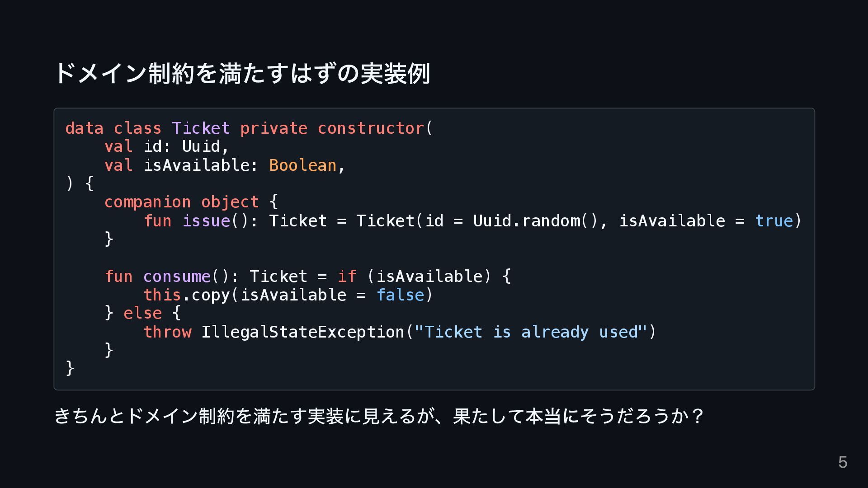Click the Uuid type of the id property
This screenshot has height=488, width=868.
pos(201,146)
